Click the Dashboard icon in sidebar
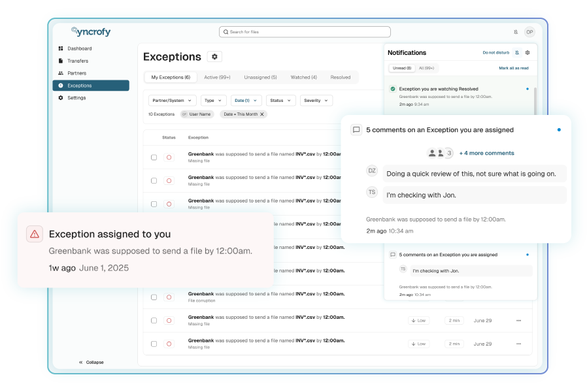The image size is (587, 392). pos(61,48)
